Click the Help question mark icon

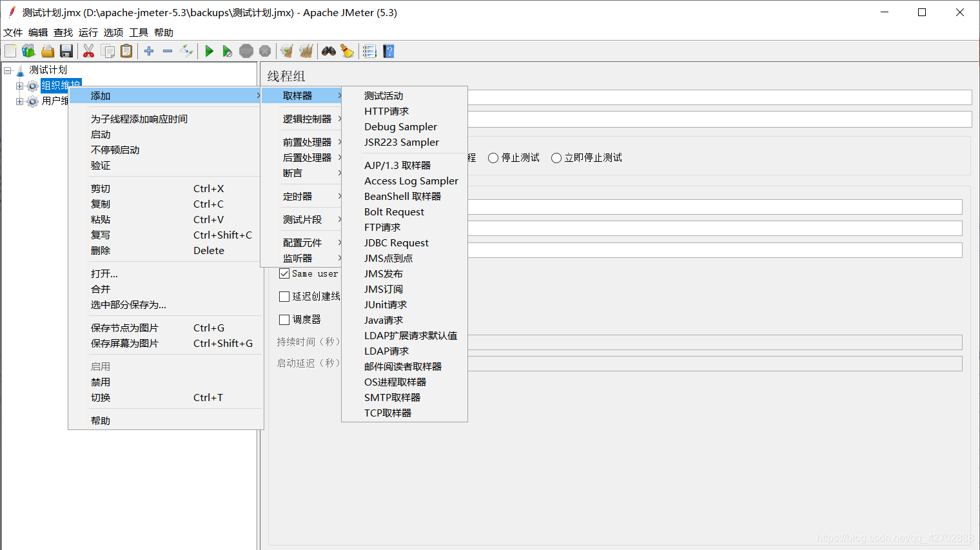pos(388,51)
